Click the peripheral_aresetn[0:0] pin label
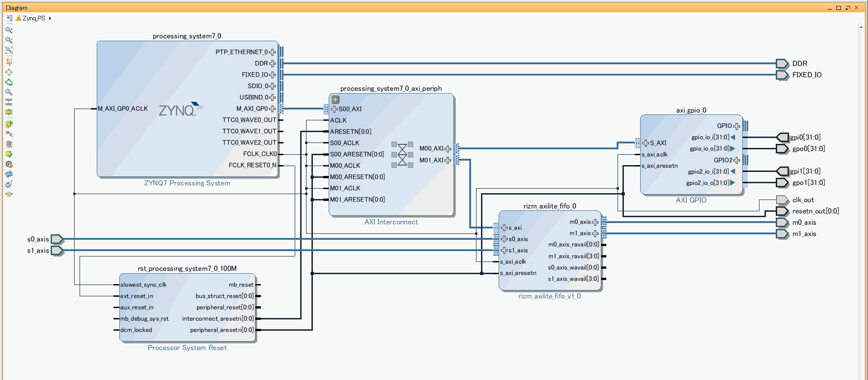Screen dimensions: 868x380 [222, 330]
